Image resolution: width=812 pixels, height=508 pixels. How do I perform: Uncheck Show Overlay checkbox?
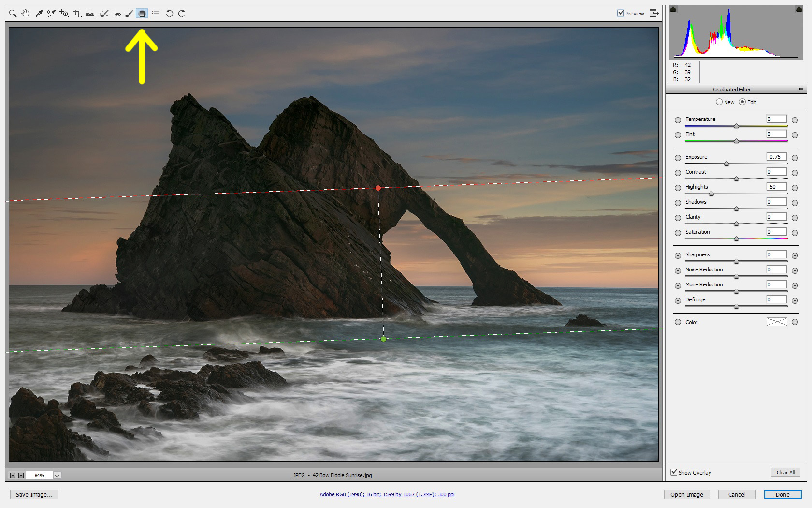click(x=674, y=472)
